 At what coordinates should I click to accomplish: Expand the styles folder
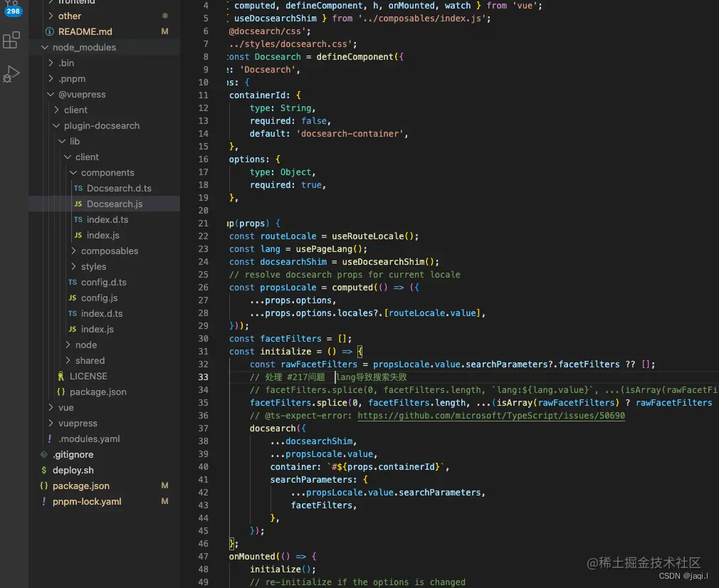coord(73,266)
